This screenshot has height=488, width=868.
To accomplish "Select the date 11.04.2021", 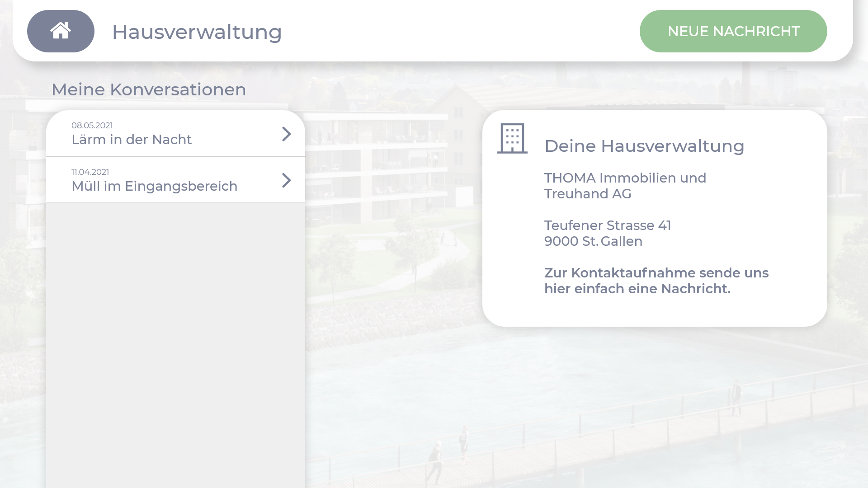I will tap(90, 172).
